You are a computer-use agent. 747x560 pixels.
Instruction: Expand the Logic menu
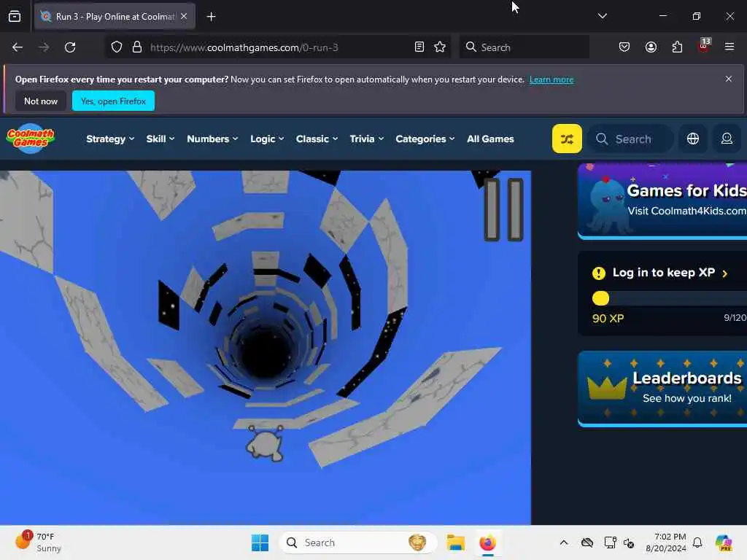point(267,139)
